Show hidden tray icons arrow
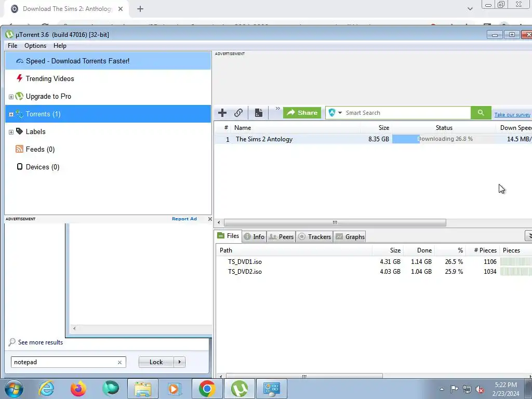This screenshot has width=532, height=399. point(442,389)
